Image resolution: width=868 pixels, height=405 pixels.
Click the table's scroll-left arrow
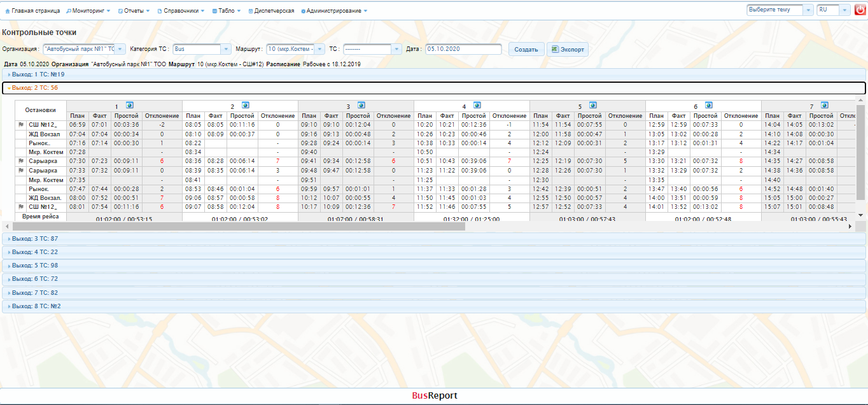click(x=7, y=226)
